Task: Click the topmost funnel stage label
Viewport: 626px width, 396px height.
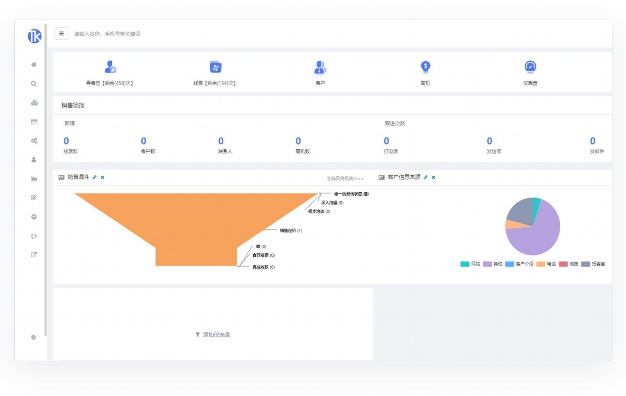Action: click(351, 194)
